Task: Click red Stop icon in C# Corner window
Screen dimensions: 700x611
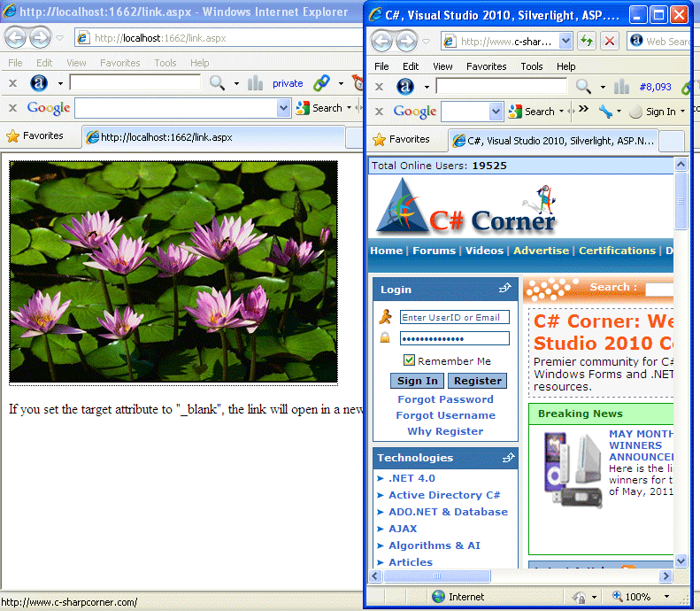Action: coord(610,41)
